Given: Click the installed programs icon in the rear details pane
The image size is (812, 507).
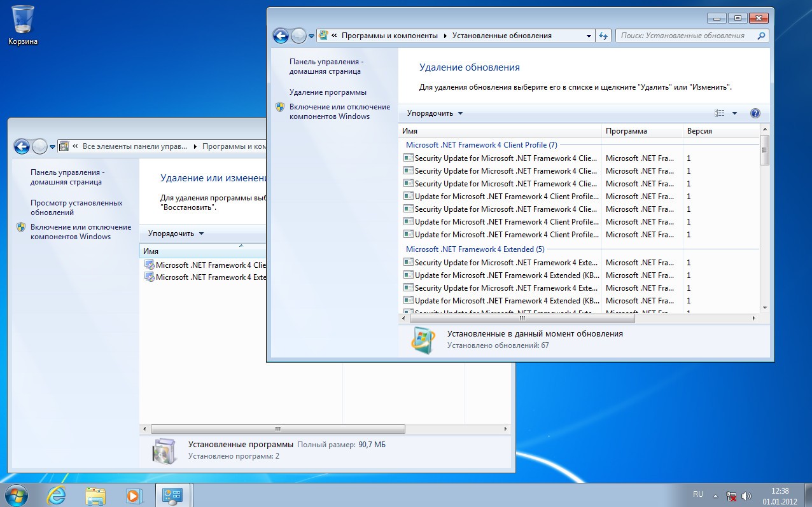Looking at the screenshot, I should [165, 451].
